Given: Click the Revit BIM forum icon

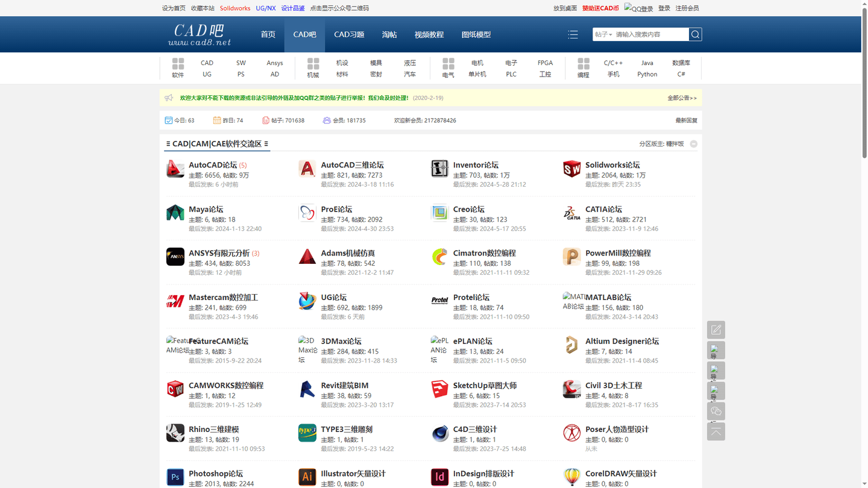Looking at the screenshot, I should (307, 389).
